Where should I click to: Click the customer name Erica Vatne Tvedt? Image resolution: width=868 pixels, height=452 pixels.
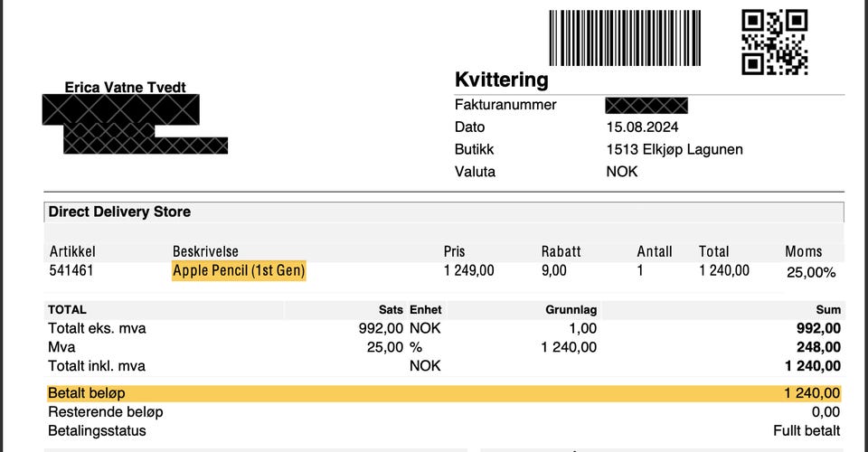(126, 88)
